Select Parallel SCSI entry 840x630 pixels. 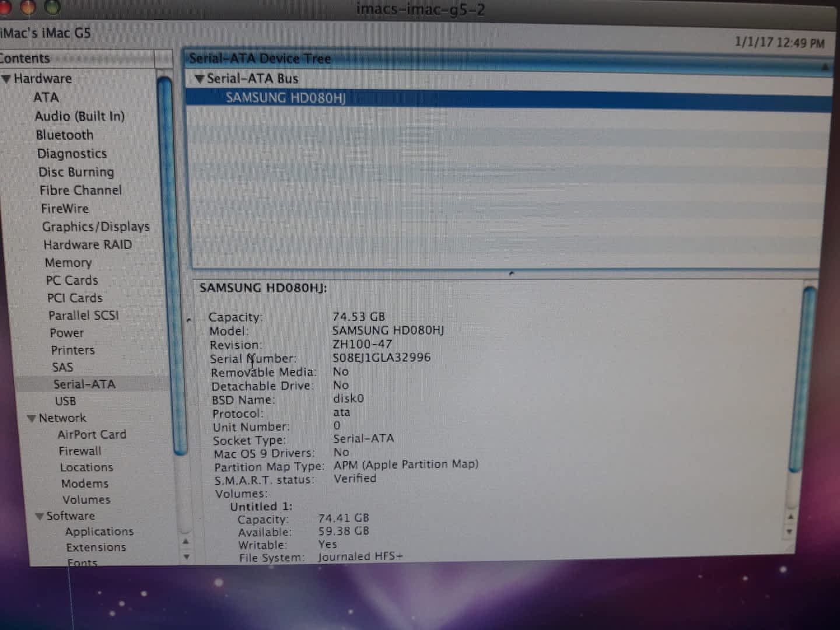tap(83, 315)
